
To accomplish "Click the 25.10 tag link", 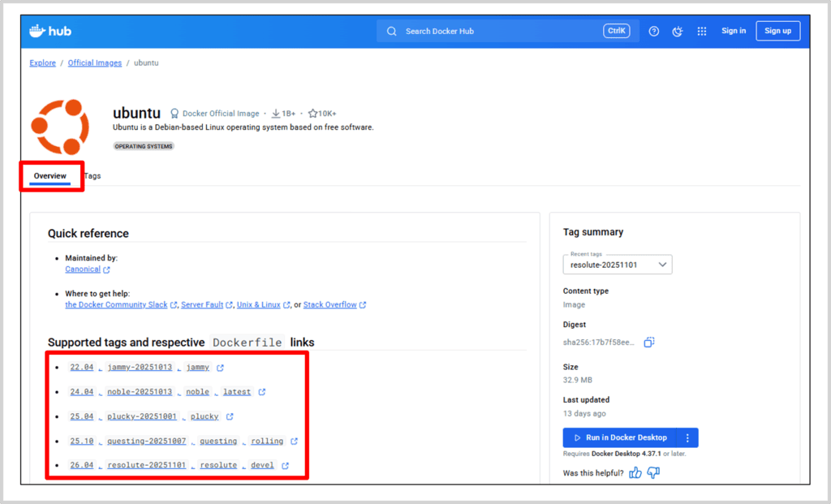I will (81, 441).
